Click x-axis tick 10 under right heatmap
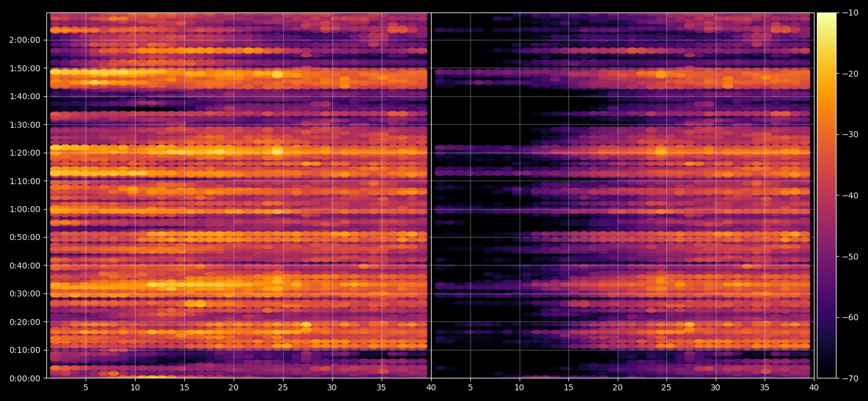The height and width of the screenshot is (401, 868). click(x=519, y=388)
